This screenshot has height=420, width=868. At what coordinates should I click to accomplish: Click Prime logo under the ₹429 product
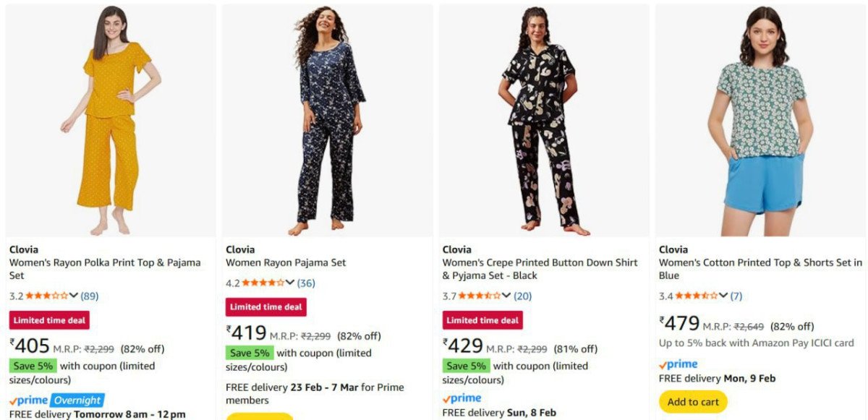461,398
